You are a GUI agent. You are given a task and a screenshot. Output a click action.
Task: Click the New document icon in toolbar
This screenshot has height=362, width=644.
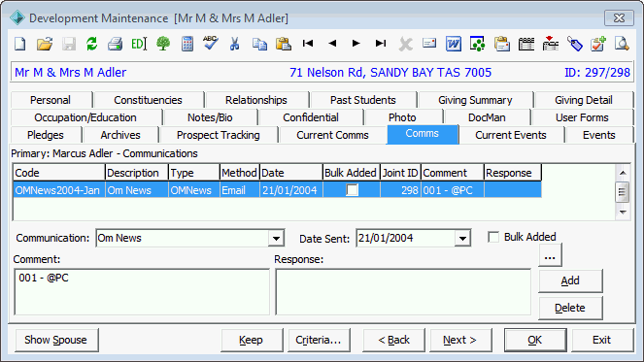(x=20, y=44)
